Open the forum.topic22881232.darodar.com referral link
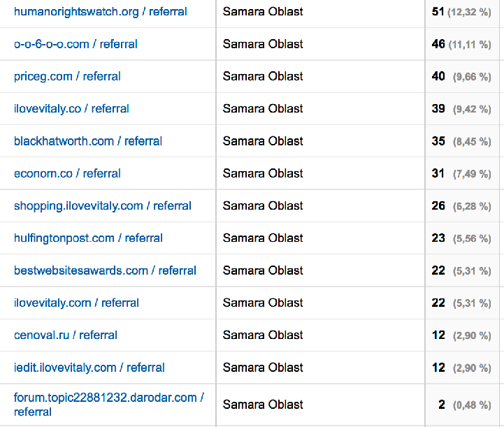 coord(108,398)
